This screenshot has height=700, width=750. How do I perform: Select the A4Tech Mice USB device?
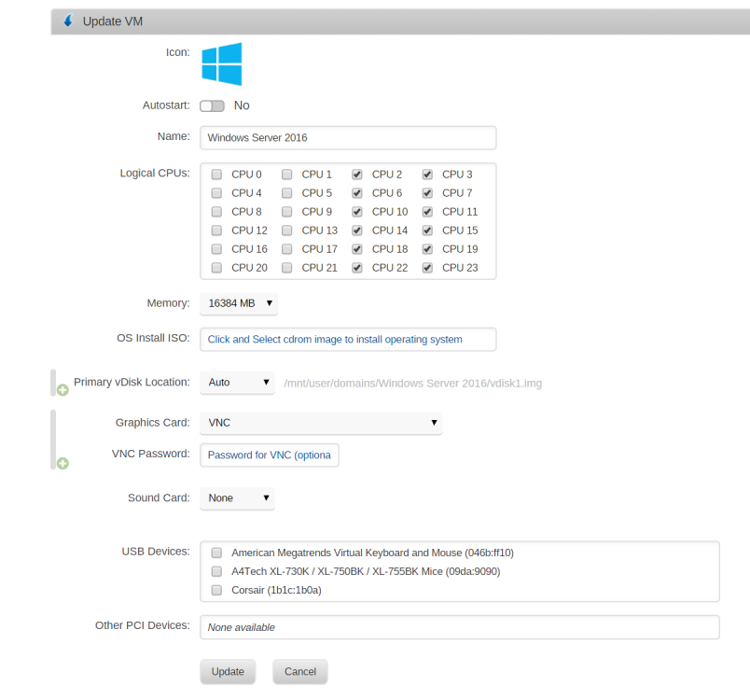coord(216,571)
